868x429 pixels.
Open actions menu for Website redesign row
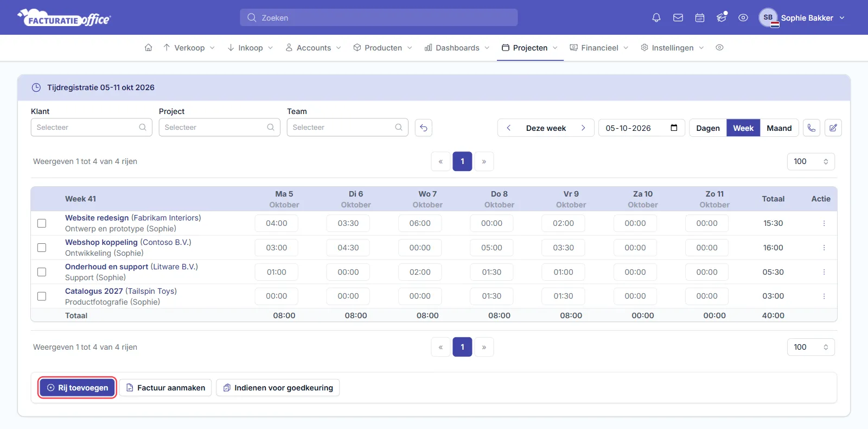pyautogui.click(x=824, y=223)
